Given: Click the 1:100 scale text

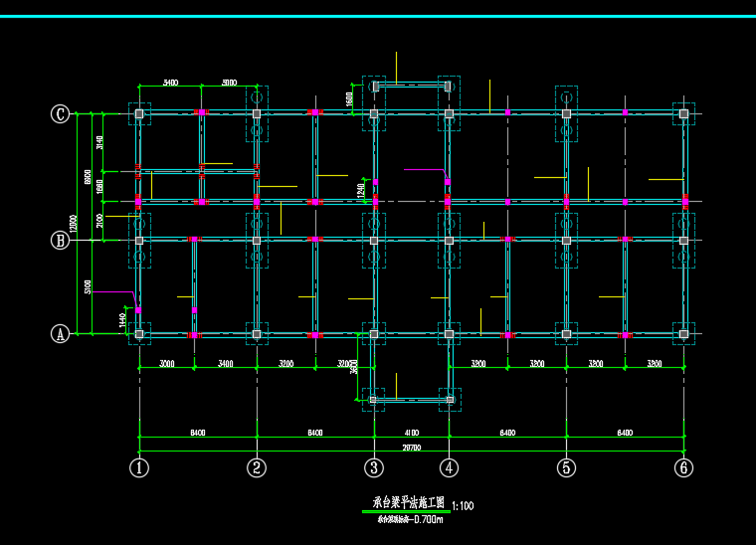Looking at the screenshot, I should 463,506.
